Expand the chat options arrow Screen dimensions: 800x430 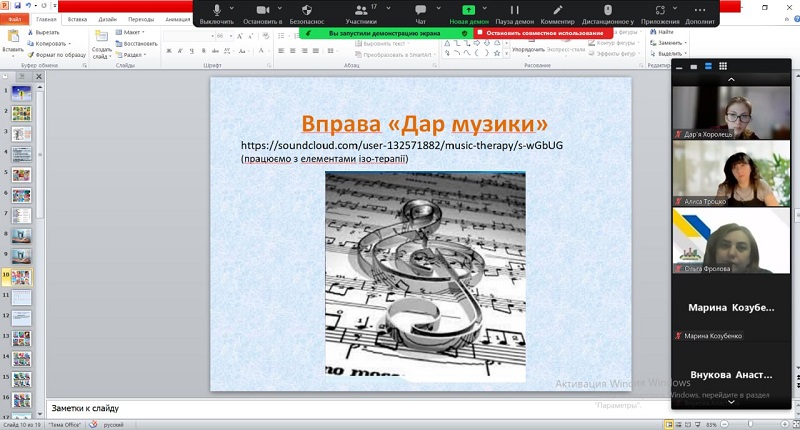[438, 8]
